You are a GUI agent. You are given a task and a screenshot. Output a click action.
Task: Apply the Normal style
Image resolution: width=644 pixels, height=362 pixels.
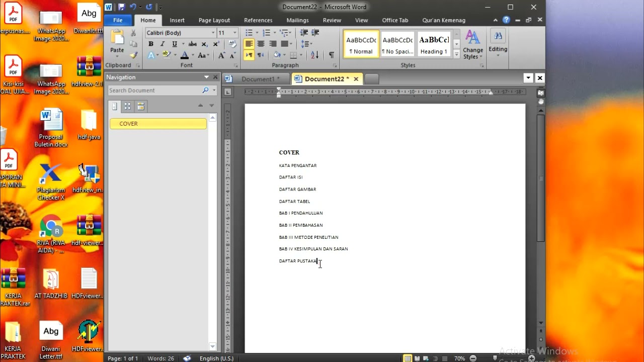361,44
